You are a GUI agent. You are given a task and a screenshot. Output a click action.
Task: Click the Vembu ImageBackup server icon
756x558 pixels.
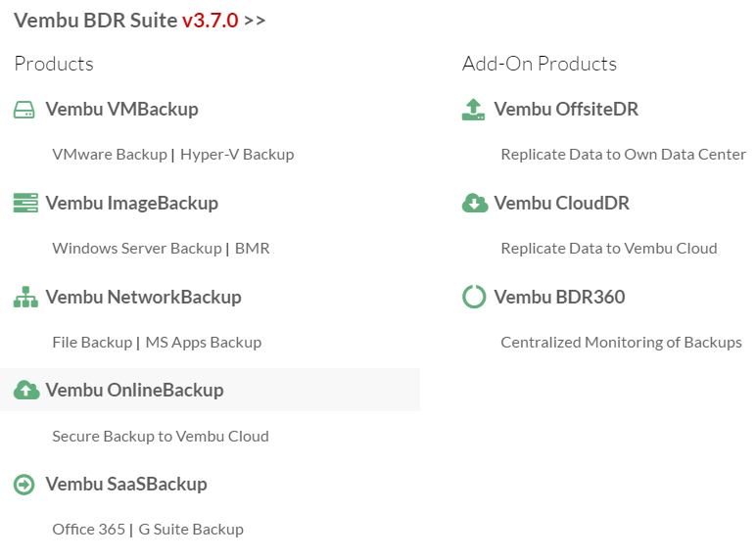pyautogui.click(x=25, y=203)
